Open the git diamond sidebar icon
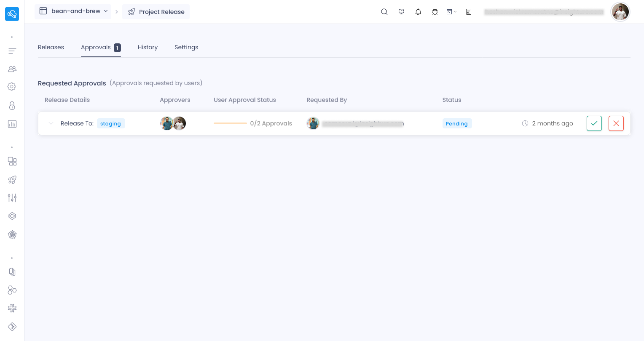This screenshot has height=341, width=644. tap(12, 327)
